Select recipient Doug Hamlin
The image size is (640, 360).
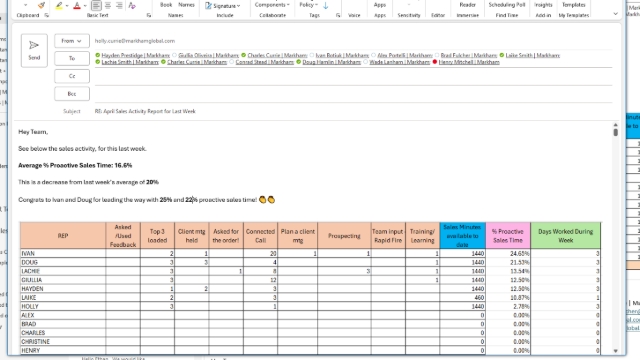tap(331, 62)
